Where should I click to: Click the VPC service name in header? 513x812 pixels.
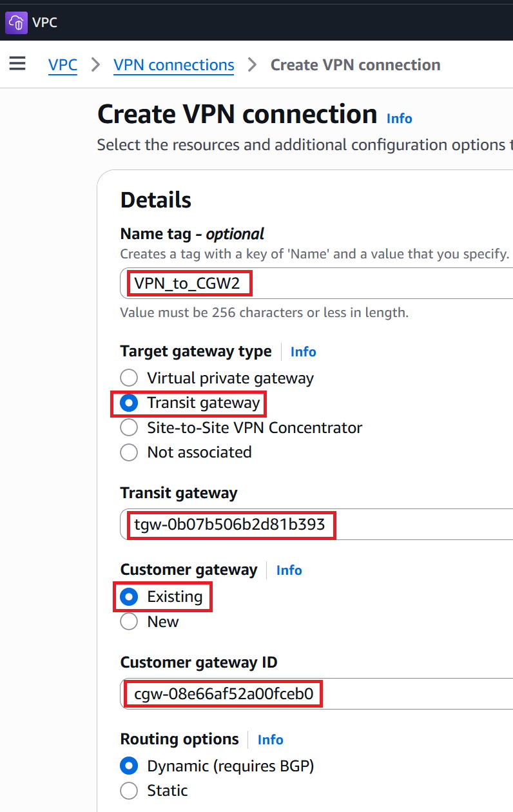[45, 23]
